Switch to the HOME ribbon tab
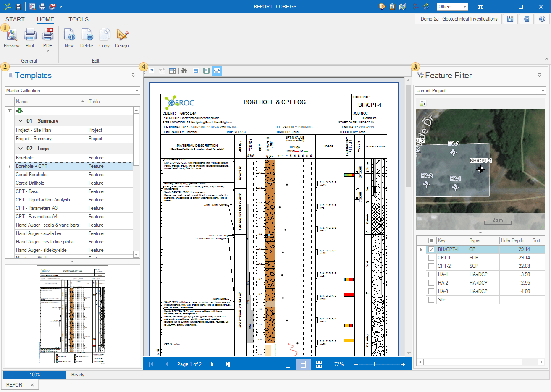The width and height of the screenshot is (551, 392). click(x=45, y=19)
